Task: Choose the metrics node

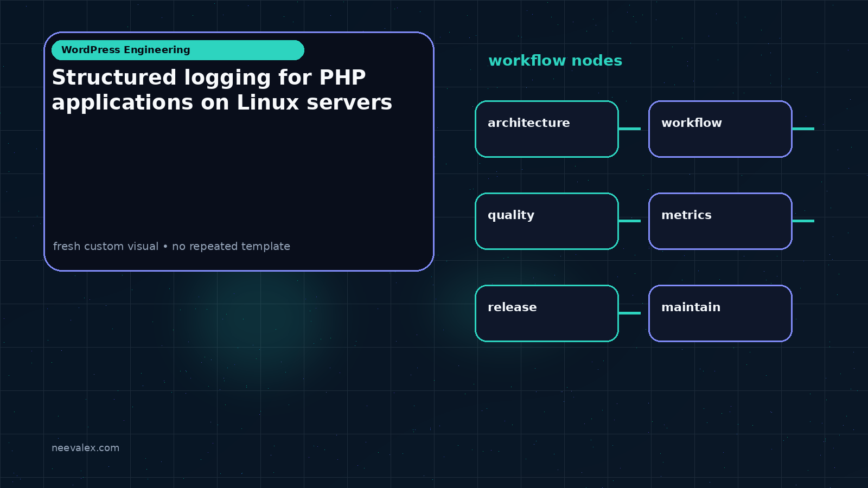Action: coord(720,221)
